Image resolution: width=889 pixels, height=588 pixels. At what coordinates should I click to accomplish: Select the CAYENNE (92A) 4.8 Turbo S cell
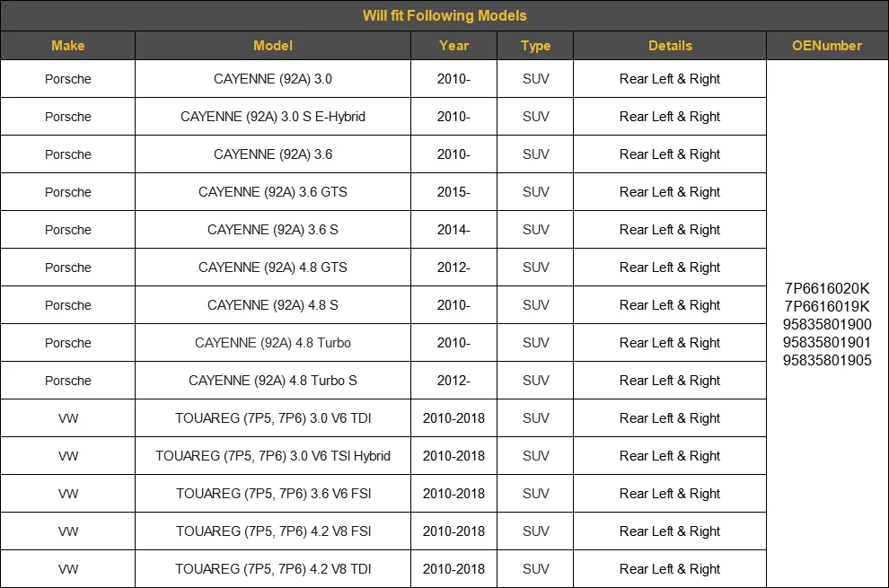[273, 381]
